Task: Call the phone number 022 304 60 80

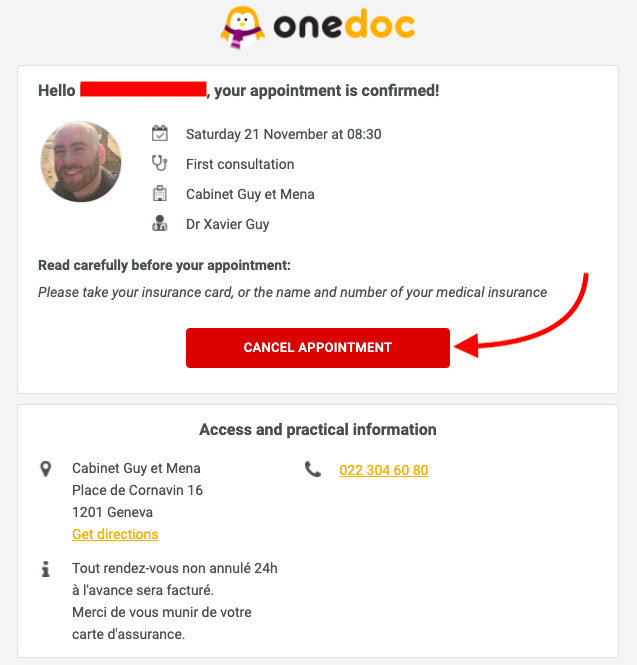Action: tap(384, 470)
